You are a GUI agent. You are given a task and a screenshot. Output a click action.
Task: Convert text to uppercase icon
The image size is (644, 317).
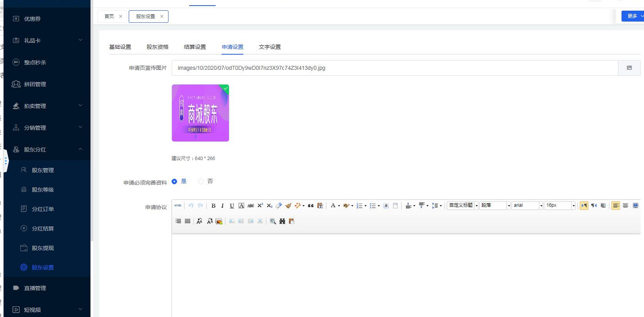coord(199,221)
